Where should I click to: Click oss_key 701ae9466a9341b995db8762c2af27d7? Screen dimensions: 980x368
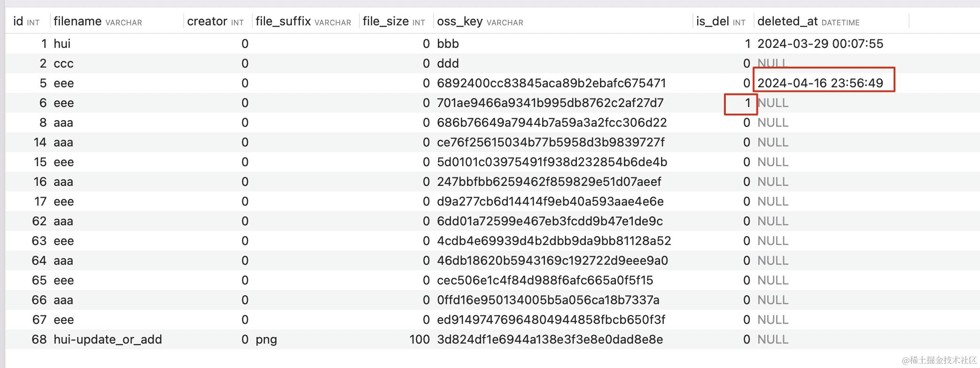tap(550, 103)
